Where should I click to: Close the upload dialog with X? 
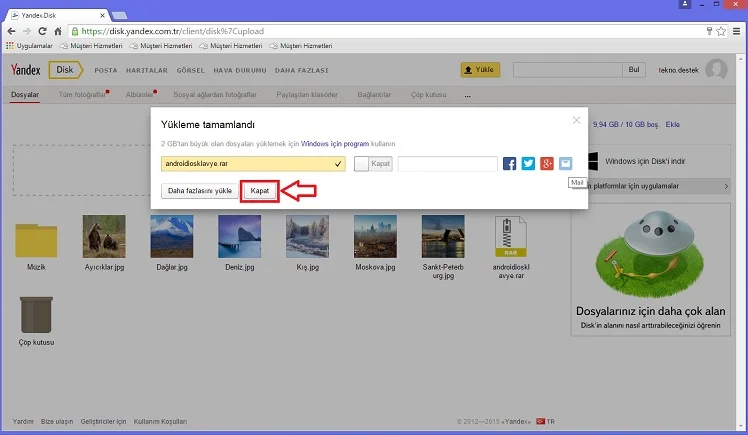pyautogui.click(x=576, y=120)
